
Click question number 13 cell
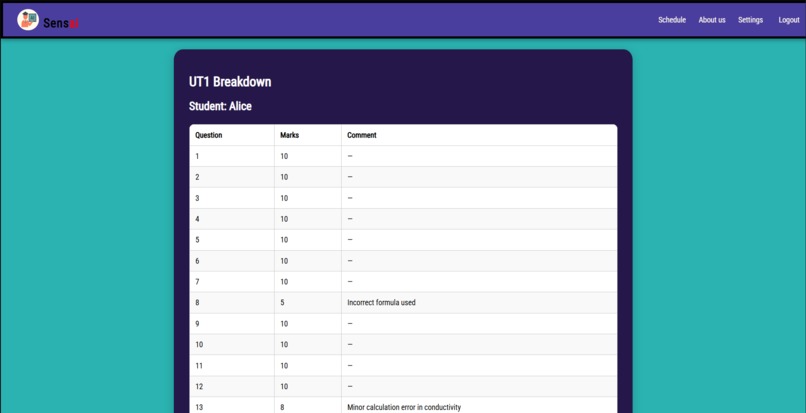pyautogui.click(x=232, y=405)
